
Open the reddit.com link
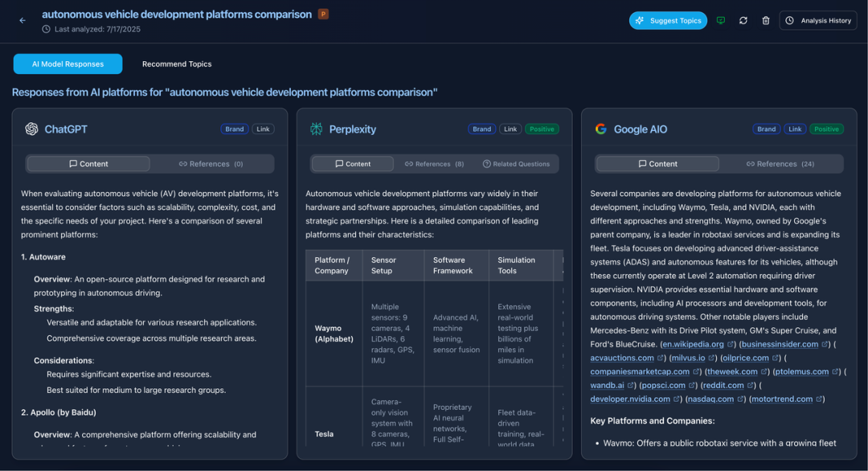point(723,385)
